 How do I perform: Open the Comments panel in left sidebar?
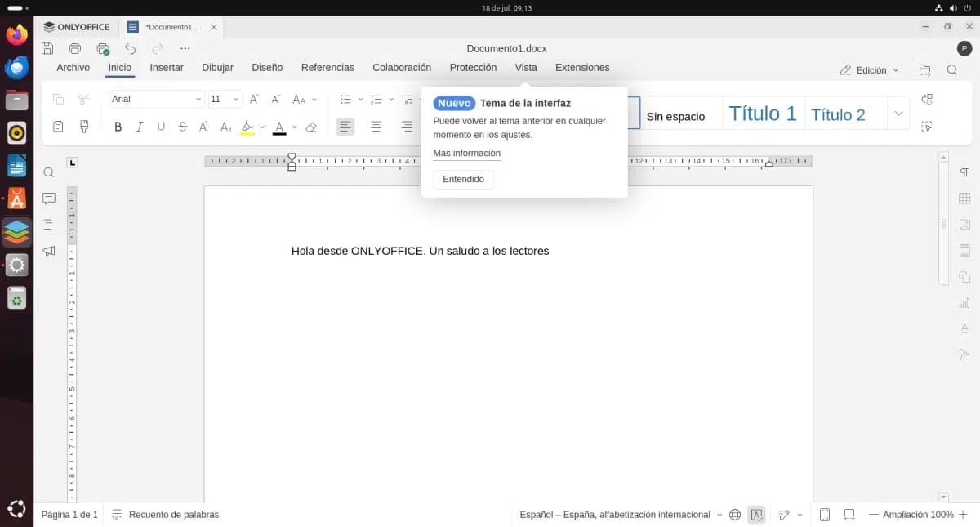[x=49, y=199]
